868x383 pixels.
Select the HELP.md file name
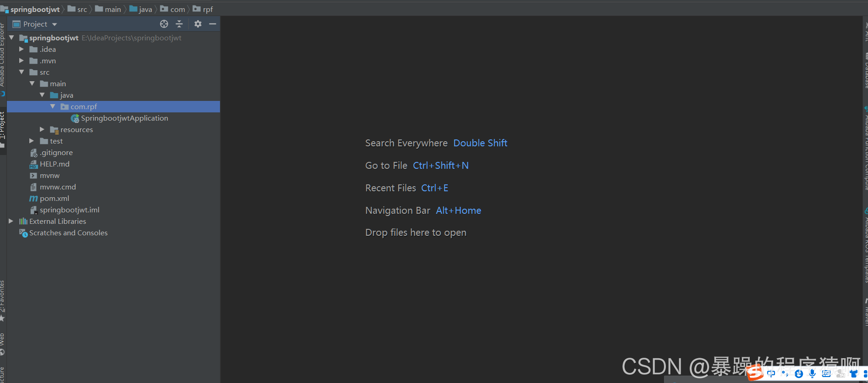click(55, 164)
